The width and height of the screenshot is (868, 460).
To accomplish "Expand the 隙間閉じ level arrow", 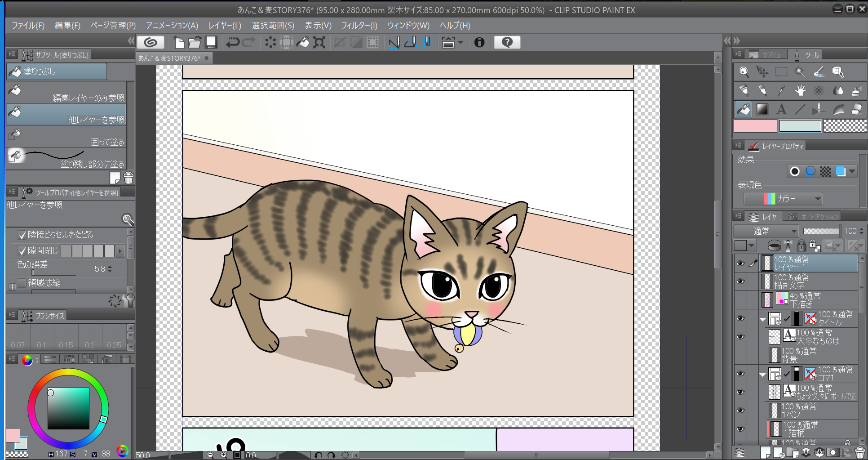I will click(120, 251).
